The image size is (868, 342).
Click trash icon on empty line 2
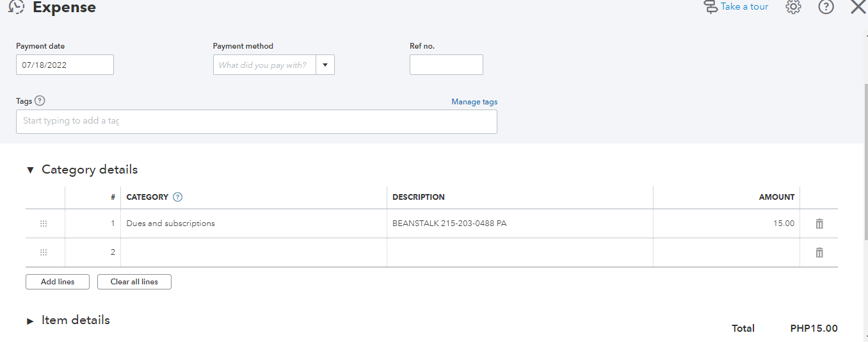point(819,252)
